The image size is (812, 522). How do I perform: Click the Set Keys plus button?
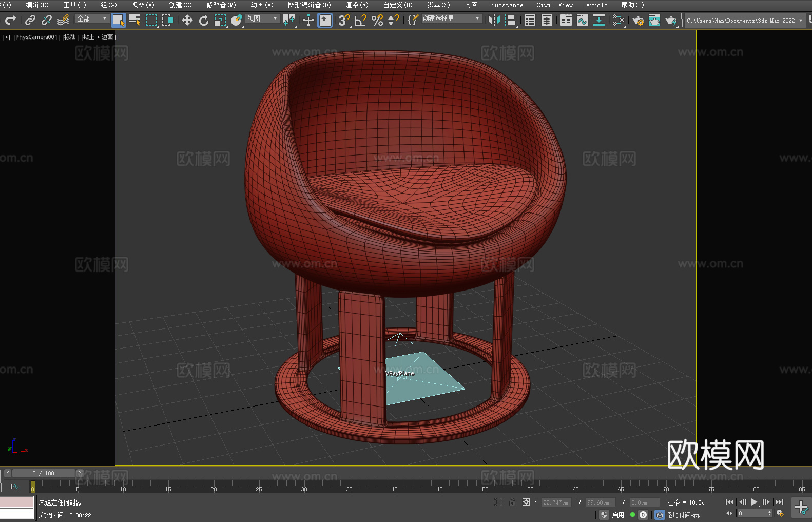(x=801, y=508)
